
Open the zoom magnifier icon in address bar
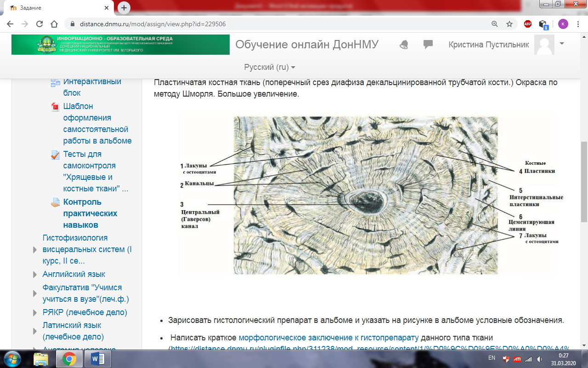[494, 24]
